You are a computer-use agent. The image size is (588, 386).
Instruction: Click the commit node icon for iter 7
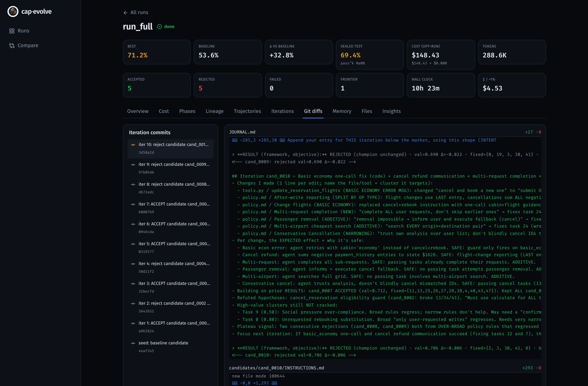133,204
